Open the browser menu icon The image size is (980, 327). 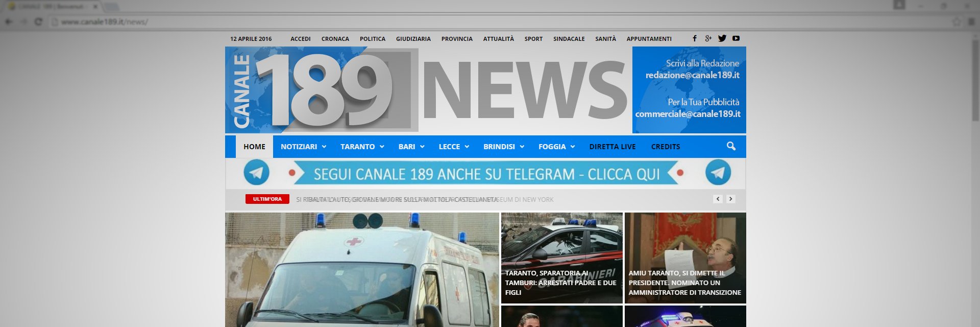[971, 21]
